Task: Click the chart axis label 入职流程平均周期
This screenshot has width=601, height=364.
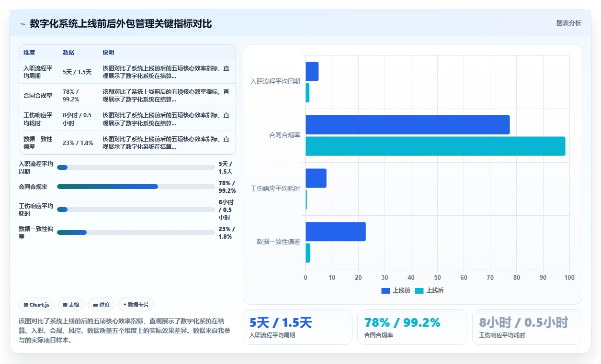Action: [x=275, y=82]
